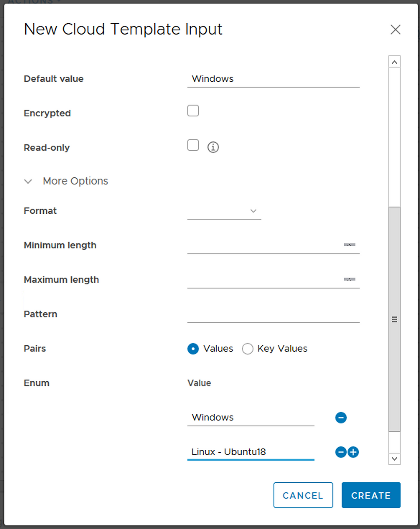This screenshot has width=420, height=529.
Task: Open the Format dropdown
Action: pyautogui.click(x=224, y=211)
